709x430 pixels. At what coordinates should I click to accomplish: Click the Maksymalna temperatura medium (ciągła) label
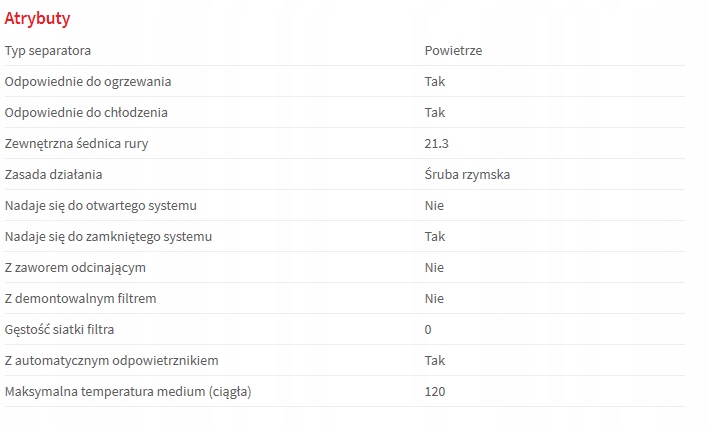pyautogui.click(x=128, y=391)
